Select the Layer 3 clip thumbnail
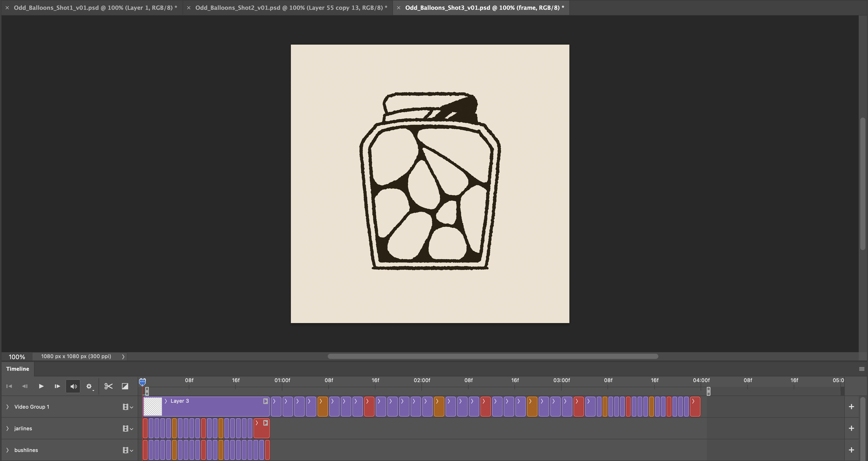The height and width of the screenshot is (461, 868). (153, 406)
